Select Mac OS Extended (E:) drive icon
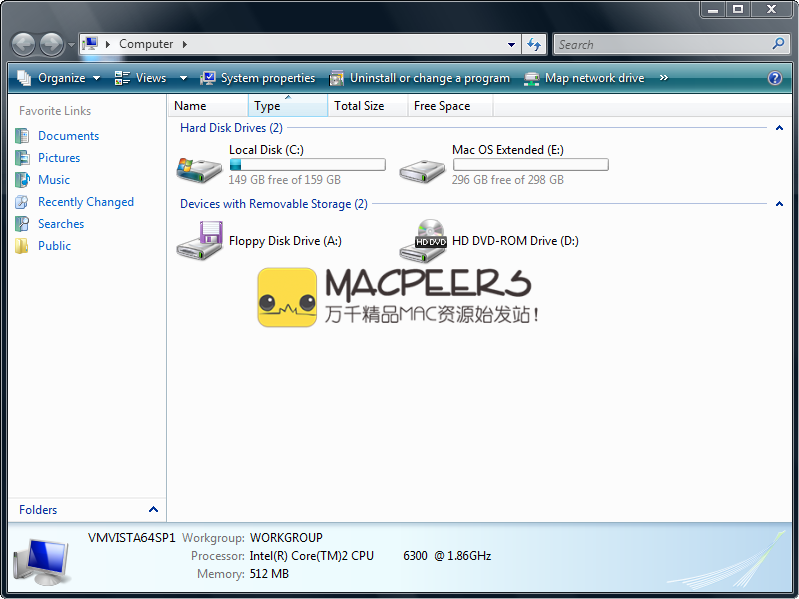The height and width of the screenshot is (599, 799). pyautogui.click(x=422, y=171)
